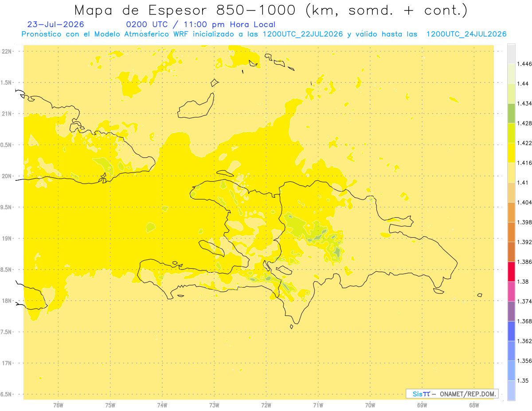Image resolution: width=532 pixels, height=411 pixels.
Task: Click the '1.392' colorbar value
Action: point(524,242)
